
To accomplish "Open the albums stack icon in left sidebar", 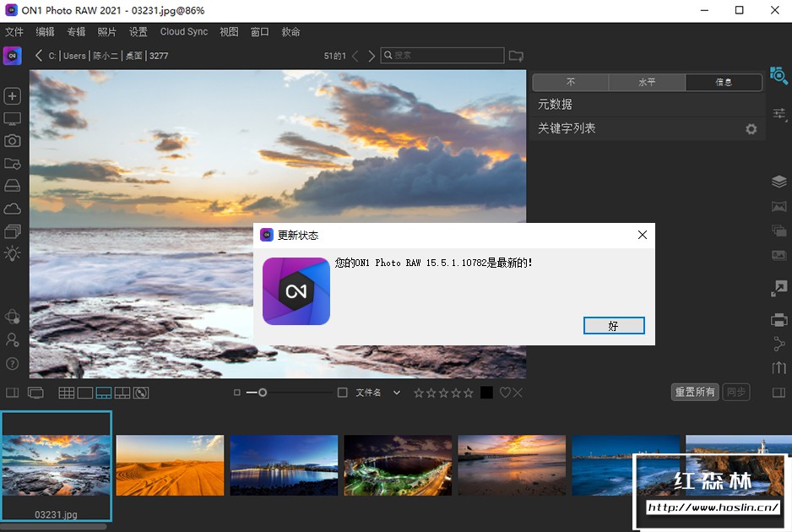I will 12,231.
